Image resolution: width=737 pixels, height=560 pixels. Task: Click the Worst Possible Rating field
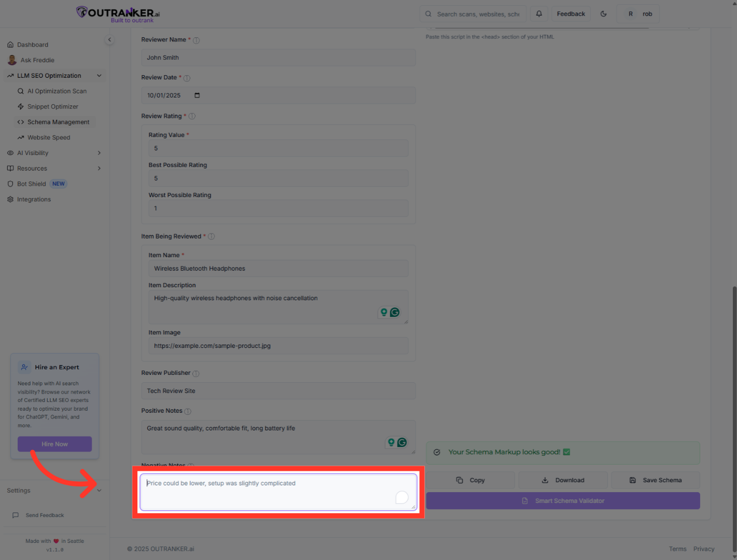(x=278, y=208)
